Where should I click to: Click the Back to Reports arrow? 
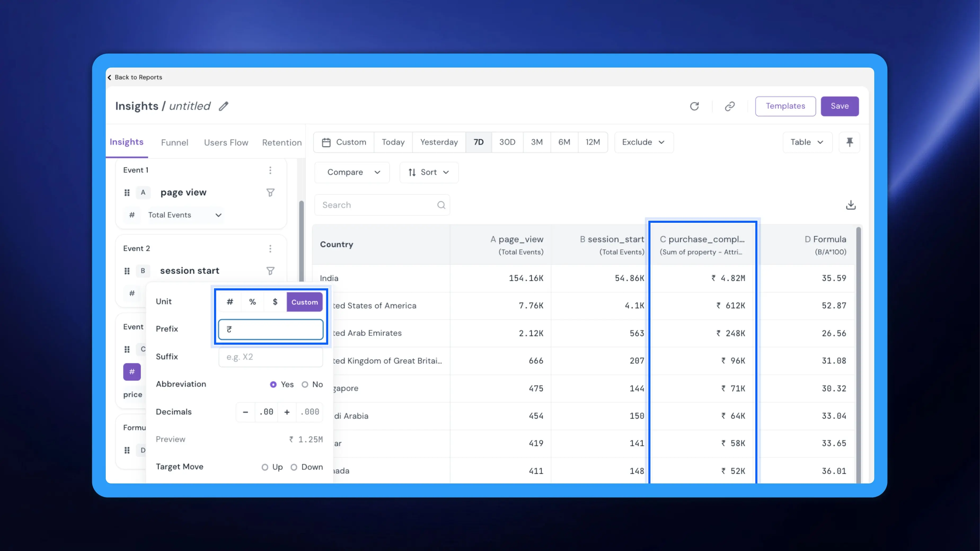[109, 77]
